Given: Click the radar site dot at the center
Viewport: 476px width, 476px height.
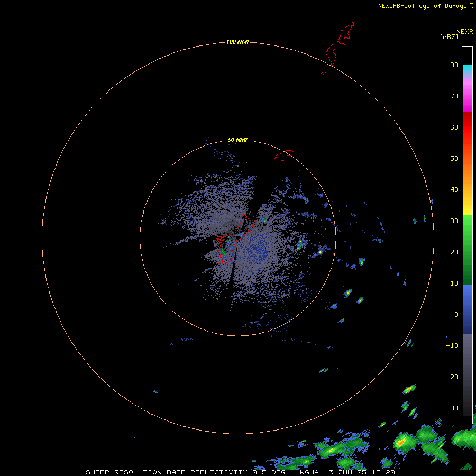Looking at the screenshot, I should coord(238,237).
